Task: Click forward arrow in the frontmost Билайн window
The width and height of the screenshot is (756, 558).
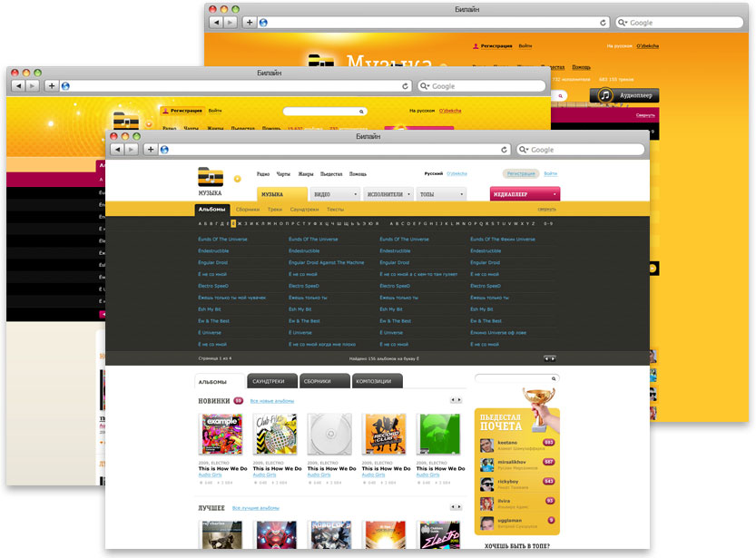Action: coord(131,150)
